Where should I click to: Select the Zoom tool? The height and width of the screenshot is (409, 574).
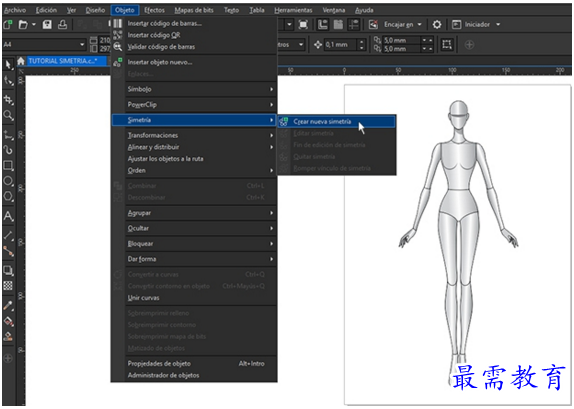[x=8, y=116]
